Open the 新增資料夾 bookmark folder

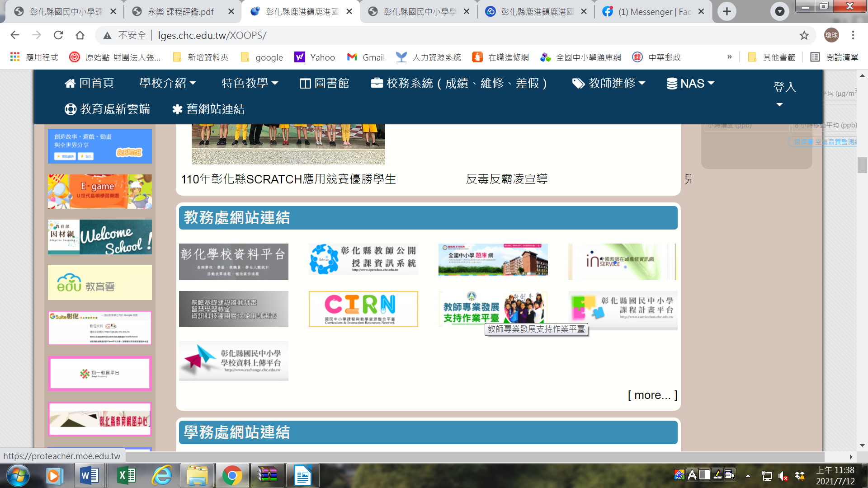[x=201, y=57]
